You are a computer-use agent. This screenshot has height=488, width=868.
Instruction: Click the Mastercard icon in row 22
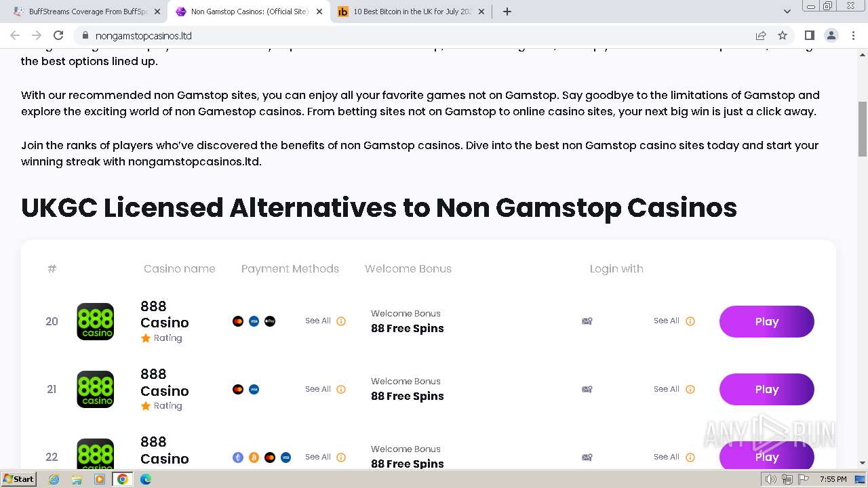[x=270, y=457]
